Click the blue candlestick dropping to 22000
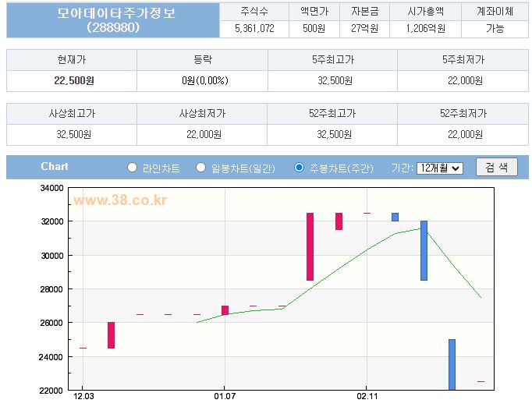This screenshot has width=532, height=414. tap(452, 365)
